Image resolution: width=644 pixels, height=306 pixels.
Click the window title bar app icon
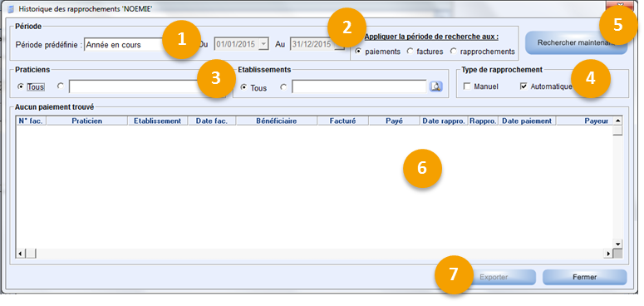click(11, 9)
